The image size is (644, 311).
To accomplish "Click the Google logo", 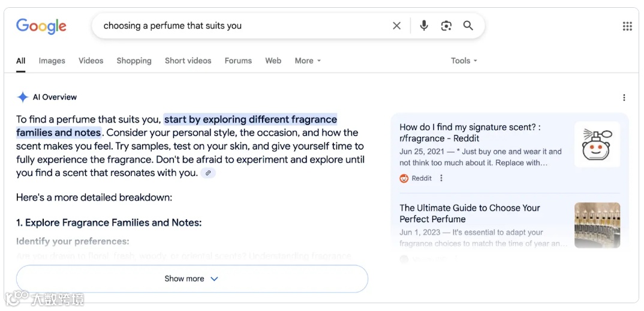I will coord(41,26).
